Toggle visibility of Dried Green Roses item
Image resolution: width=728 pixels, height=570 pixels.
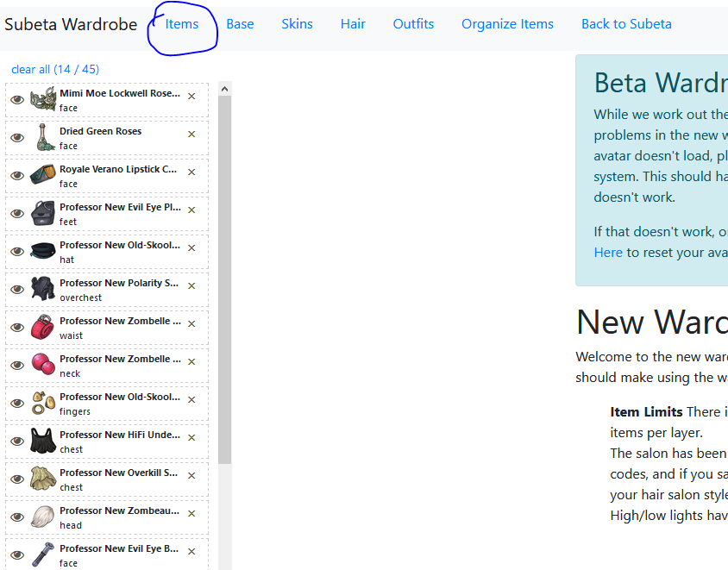17,138
